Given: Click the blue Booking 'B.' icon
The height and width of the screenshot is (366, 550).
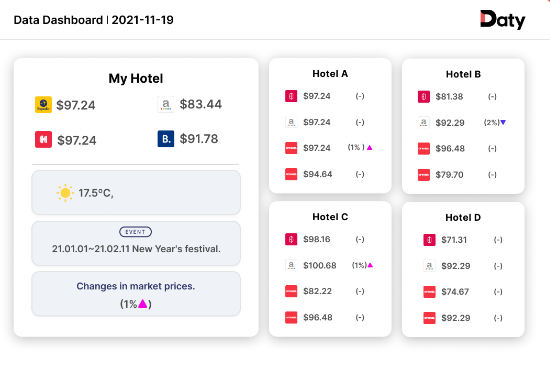Looking at the screenshot, I should pos(166,139).
